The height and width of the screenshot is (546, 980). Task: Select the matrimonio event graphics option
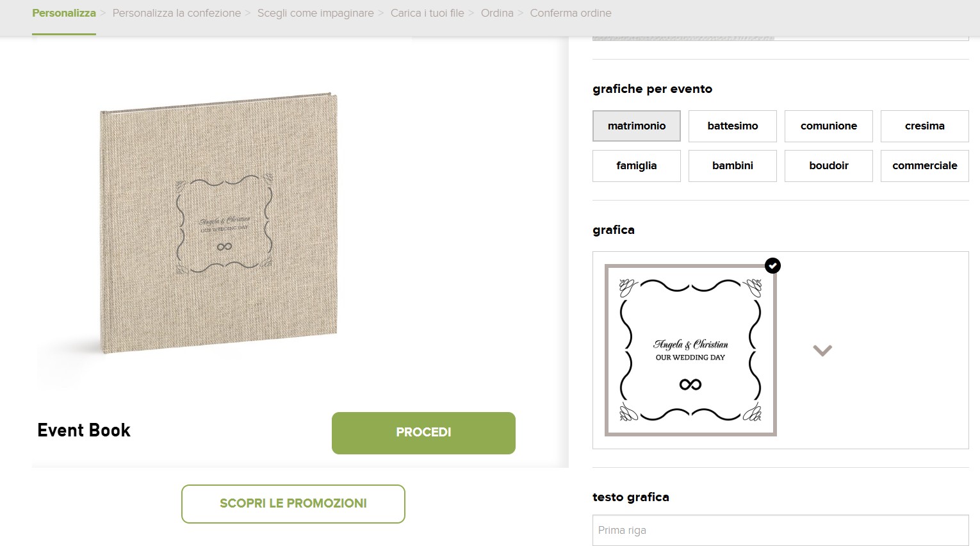tap(637, 126)
